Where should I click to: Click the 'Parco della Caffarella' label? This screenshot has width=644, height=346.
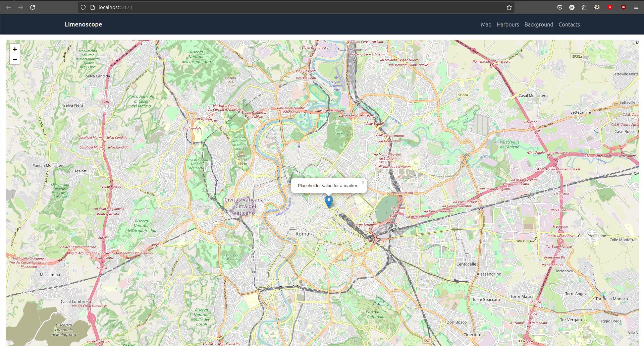[x=376, y=314]
